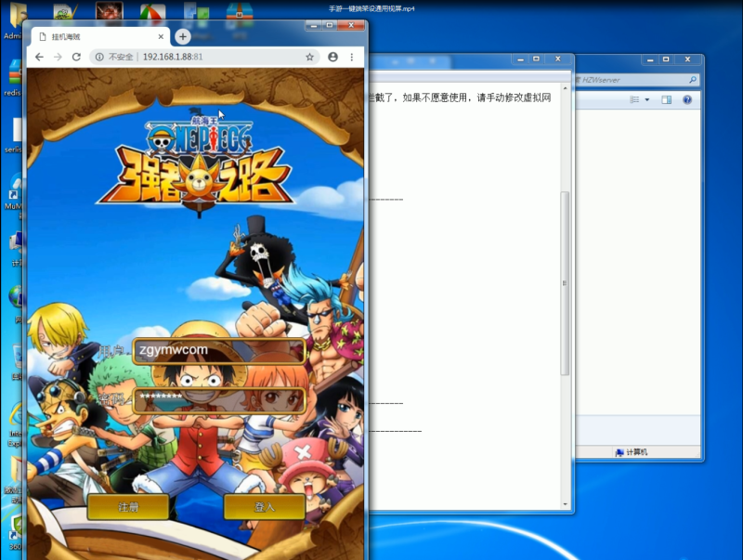Open the site info icon beside 不安全
The height and width of the screenshot is (560, 743).
[99, 57]
